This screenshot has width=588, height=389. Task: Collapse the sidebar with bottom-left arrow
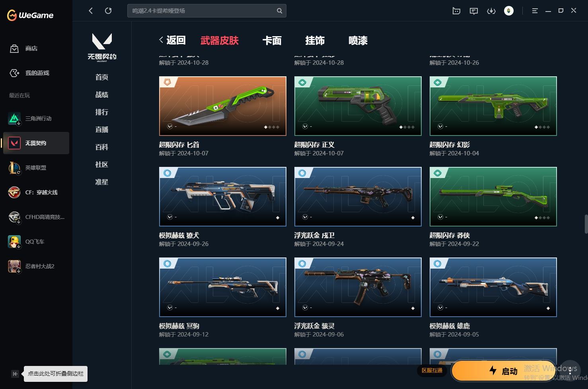tap(15, 374)
